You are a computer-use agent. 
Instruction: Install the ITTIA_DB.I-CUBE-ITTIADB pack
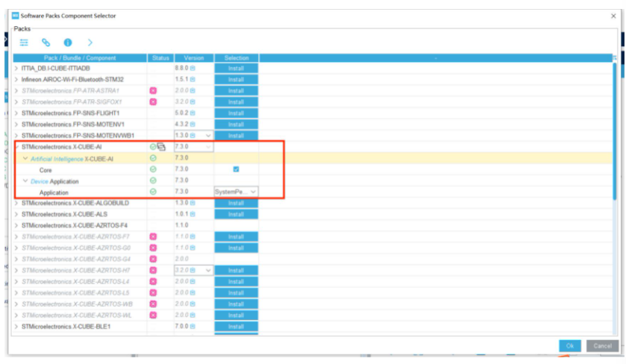tap(236, 69)
